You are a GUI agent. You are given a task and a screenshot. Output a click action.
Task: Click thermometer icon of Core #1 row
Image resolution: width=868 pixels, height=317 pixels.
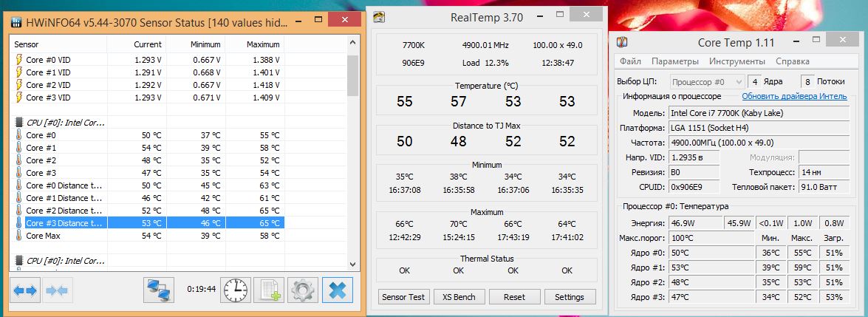tap(19, 148)
